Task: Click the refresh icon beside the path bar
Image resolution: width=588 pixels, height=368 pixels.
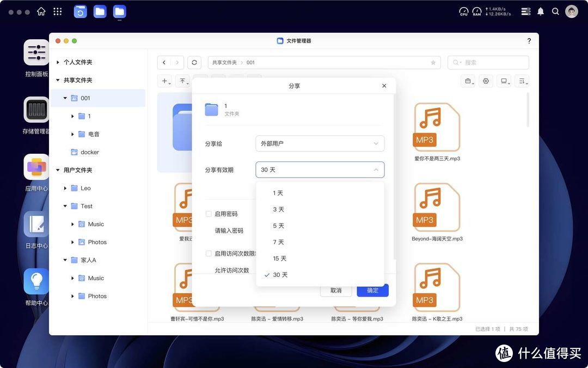Action: 194,62
